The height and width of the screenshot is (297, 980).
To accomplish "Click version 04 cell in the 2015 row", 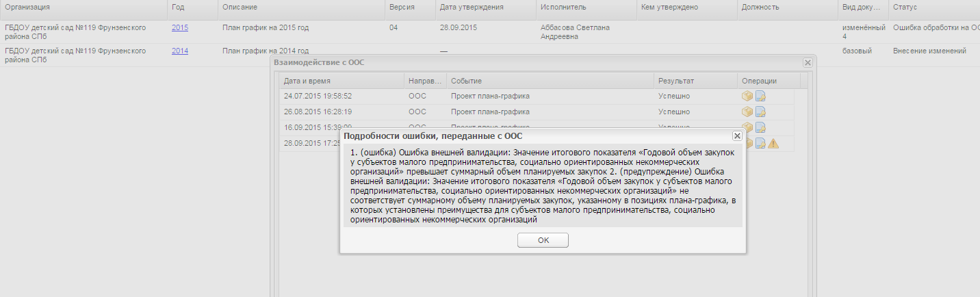I will coord(394,27).
